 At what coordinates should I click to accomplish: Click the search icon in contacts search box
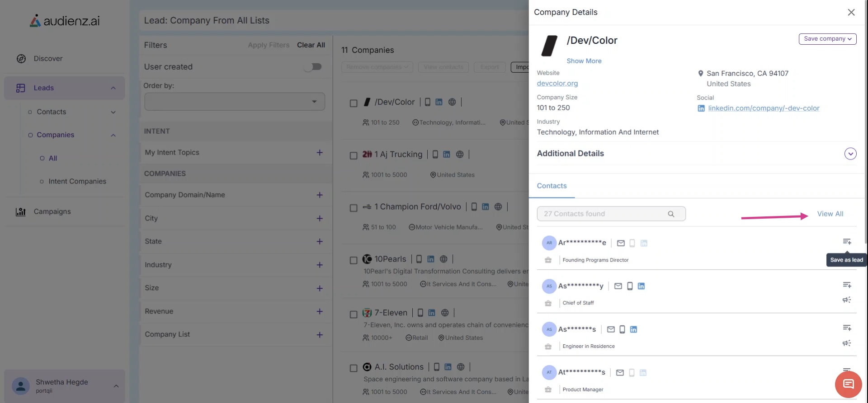[x=671, y=214]
